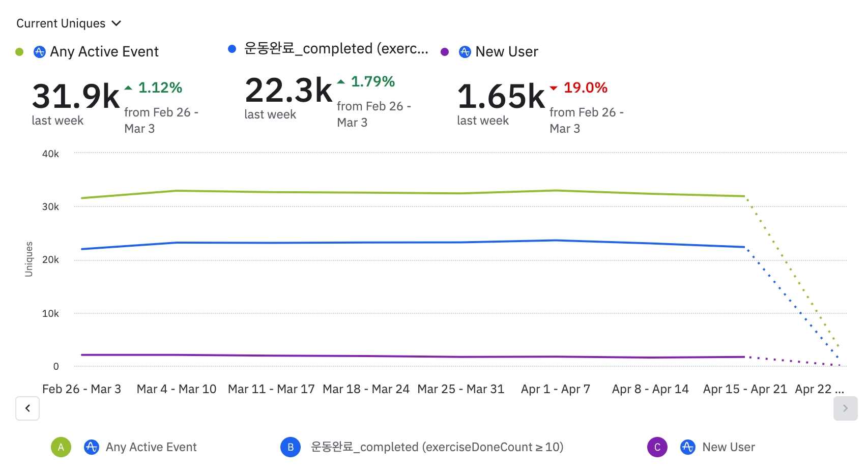Open the Current Uniques dropdown

69,23
